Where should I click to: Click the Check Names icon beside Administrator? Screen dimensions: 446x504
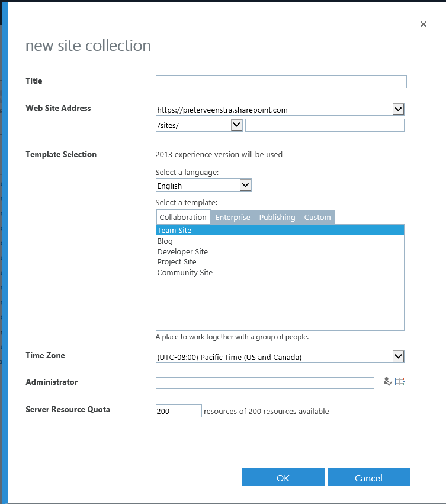(x=387, y=381)
